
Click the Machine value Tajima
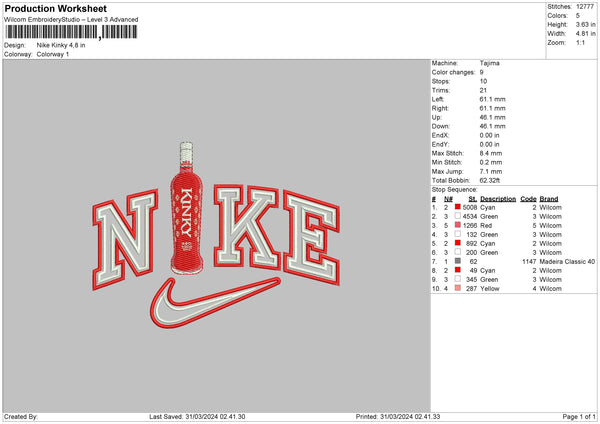tap(489, 63)
